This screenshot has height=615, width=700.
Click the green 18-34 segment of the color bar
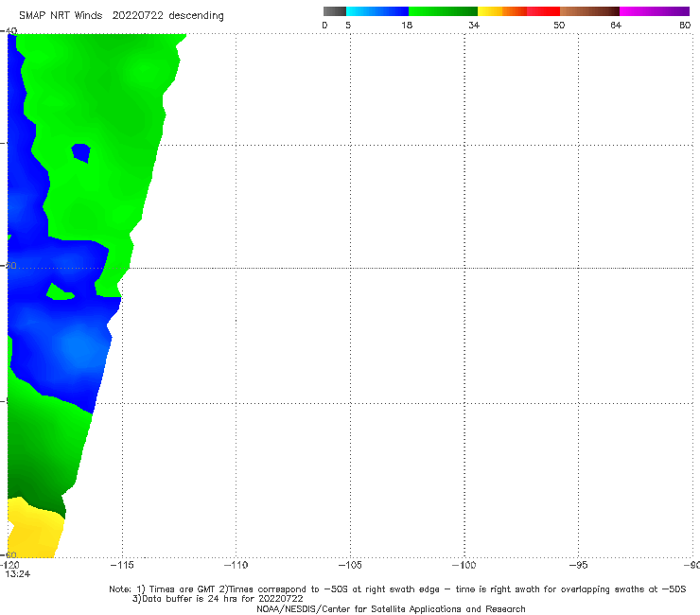tap(443, 11)
